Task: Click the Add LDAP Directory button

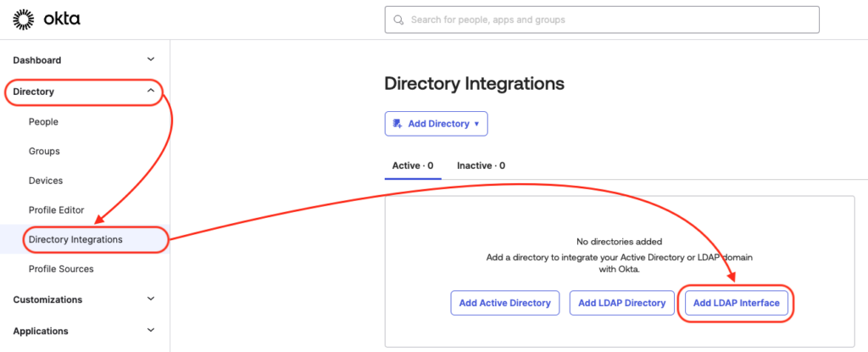Action: tap(621, 303)
